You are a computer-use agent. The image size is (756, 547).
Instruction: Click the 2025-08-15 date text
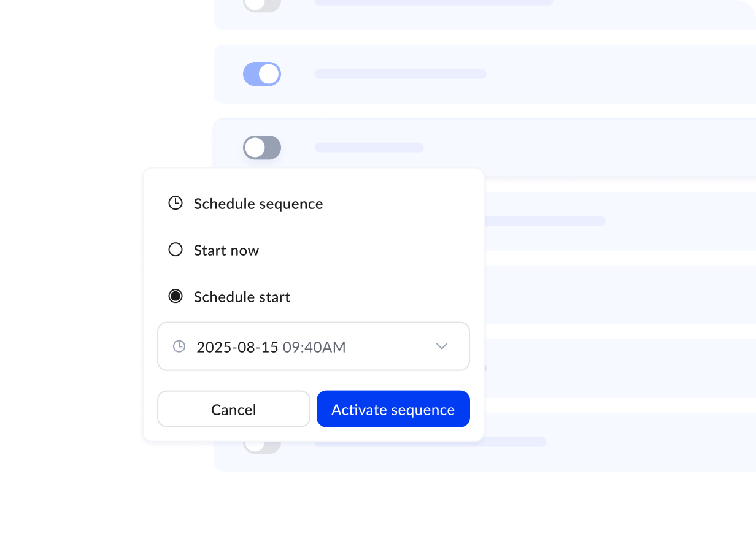pyautogui.click(x=237, y=346)
